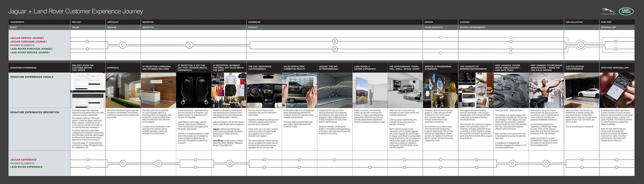Click the 'POST-VISIT: PERSONAL APP' heading

[x=615, y=68]
